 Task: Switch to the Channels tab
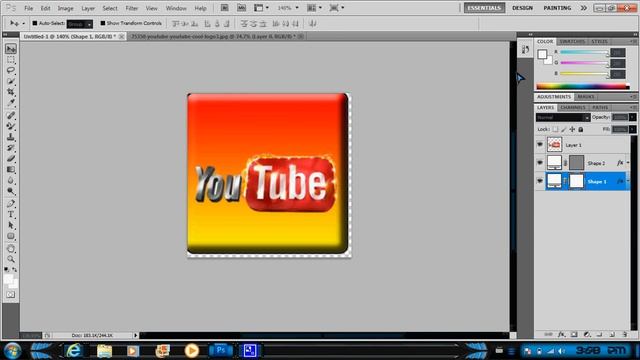pos(573,107)
